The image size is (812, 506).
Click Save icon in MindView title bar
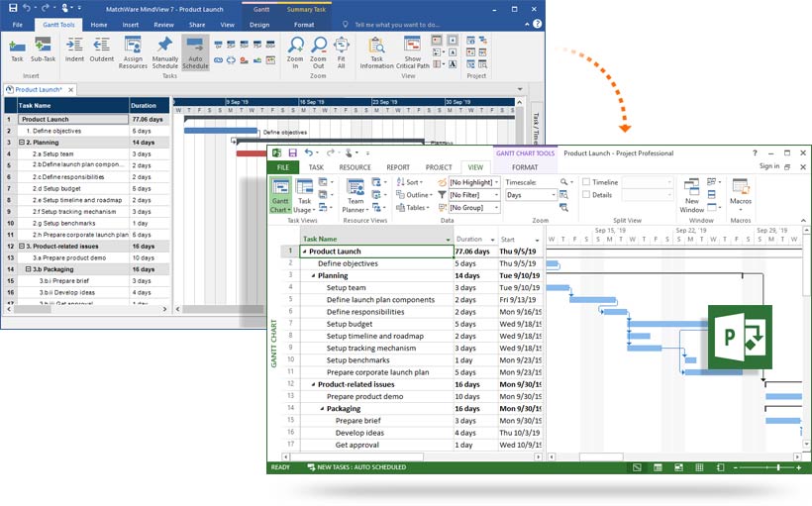tap(13, 8)
